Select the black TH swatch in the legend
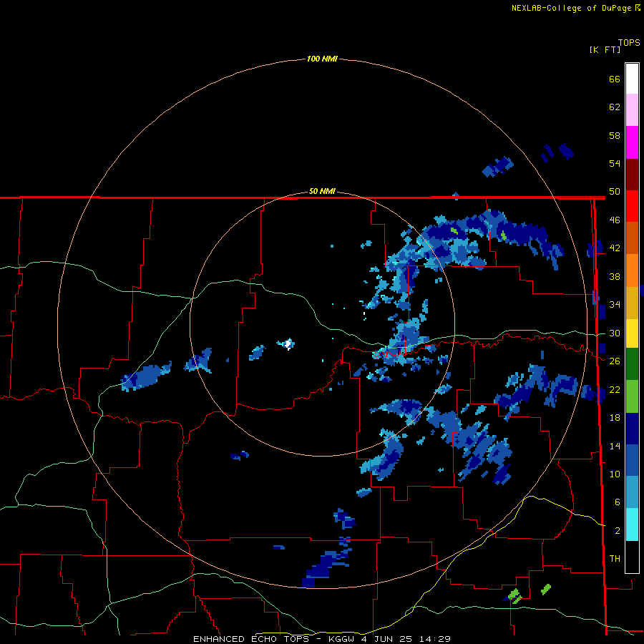644x644 pixels. [x=632, y=557]
